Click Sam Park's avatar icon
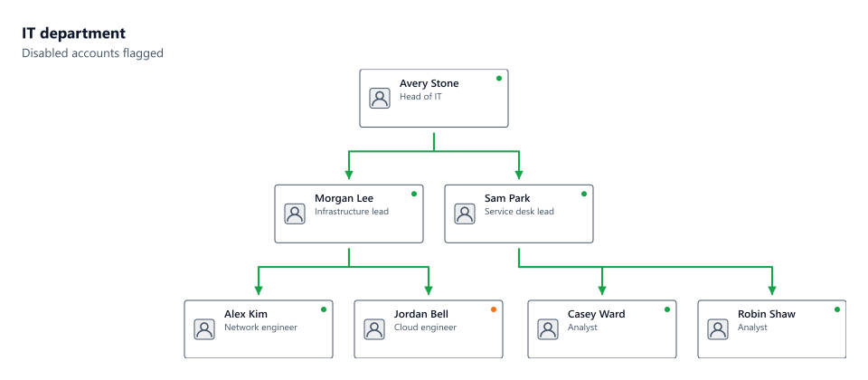 point(465,214)
